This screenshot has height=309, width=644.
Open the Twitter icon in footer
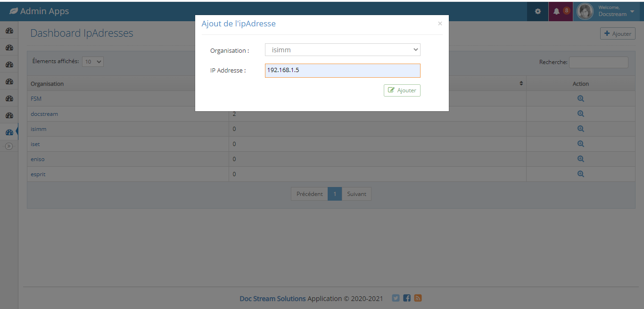tap(396, 298)
